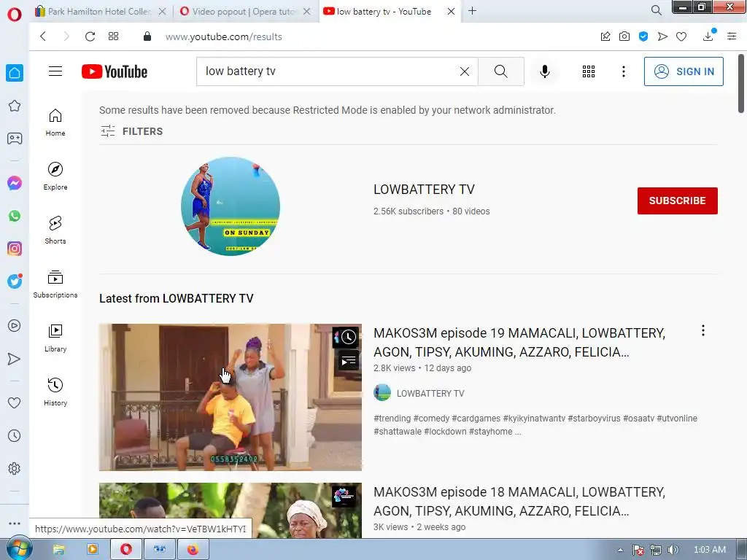Open My Flow send arrow in address bar
Screen dimensions: 747x560
tap(662, 36)
